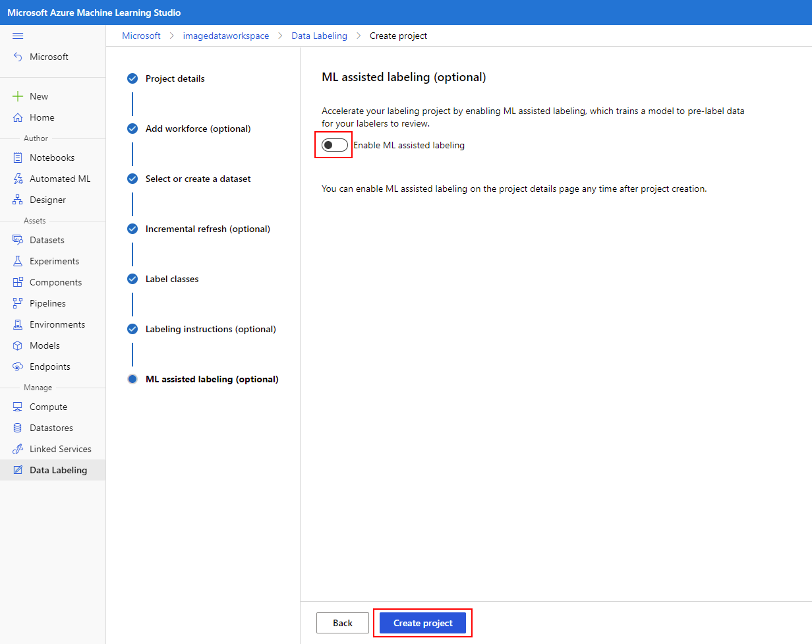Open Automated ML in the sidebar

coord(53,179)
